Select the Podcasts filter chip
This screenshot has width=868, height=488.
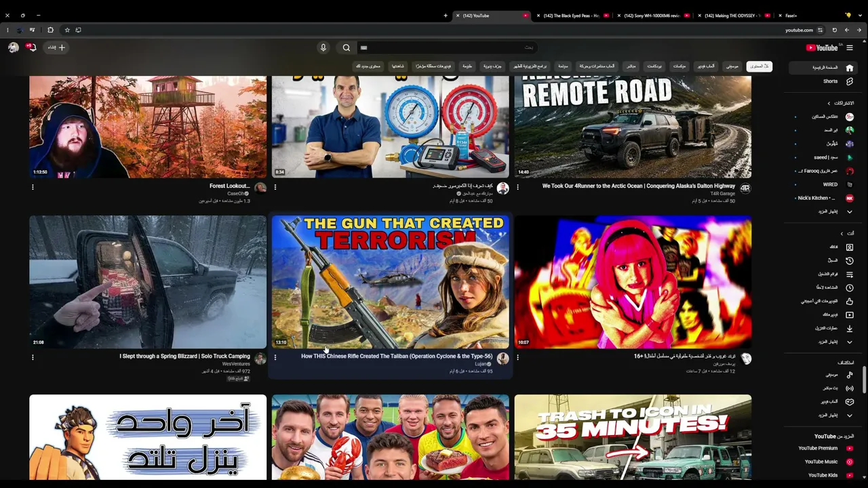(x=654, y=66)
